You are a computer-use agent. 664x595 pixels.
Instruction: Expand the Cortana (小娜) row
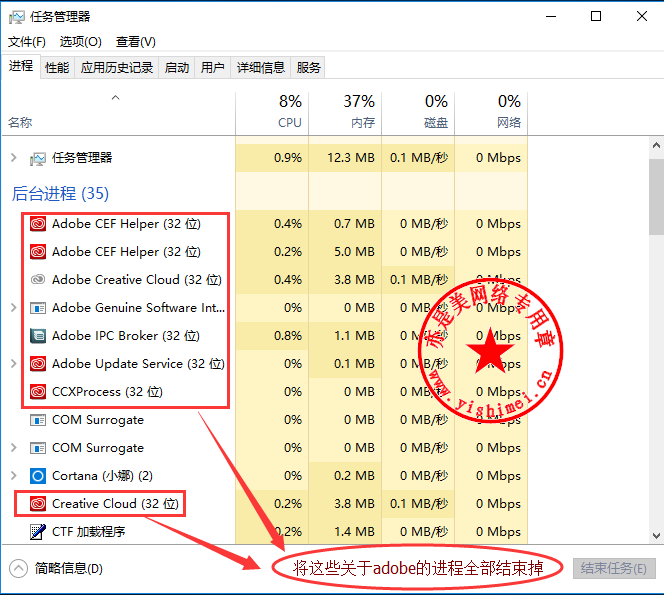point(14,476)
